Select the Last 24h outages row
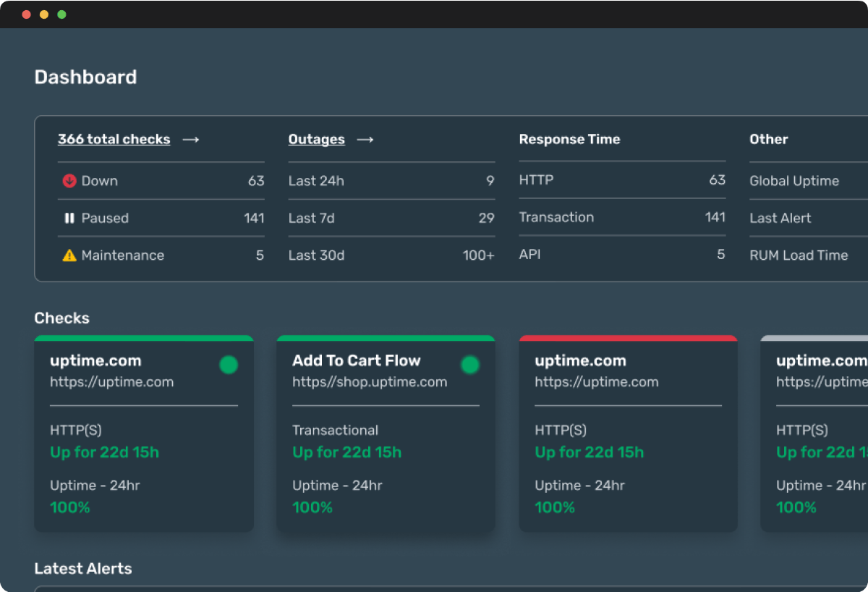 click(x=391, y=181)
